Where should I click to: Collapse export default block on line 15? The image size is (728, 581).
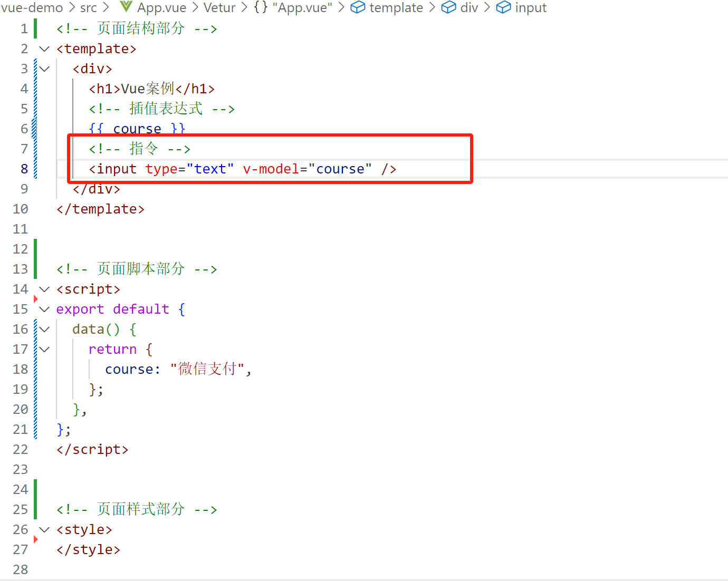pyautogui.click(x=44, y=309)
